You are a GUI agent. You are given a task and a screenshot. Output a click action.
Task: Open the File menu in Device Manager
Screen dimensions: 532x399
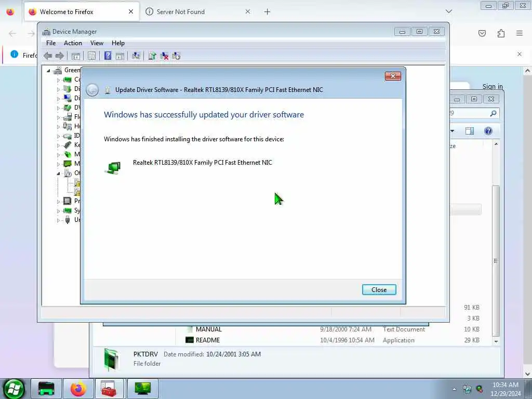[51, 43]
